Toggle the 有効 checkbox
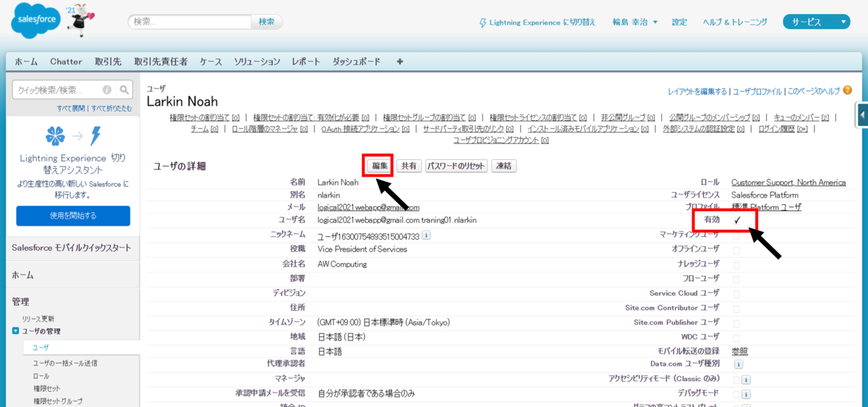Screen dimensions: 868x407 coord(737,219)
